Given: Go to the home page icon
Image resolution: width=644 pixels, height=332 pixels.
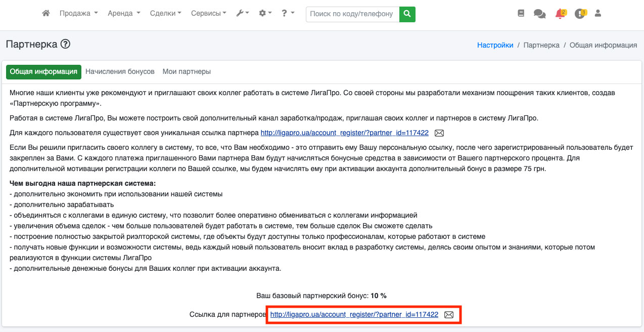Looking at the screenshot, I should tap(46, 14).
